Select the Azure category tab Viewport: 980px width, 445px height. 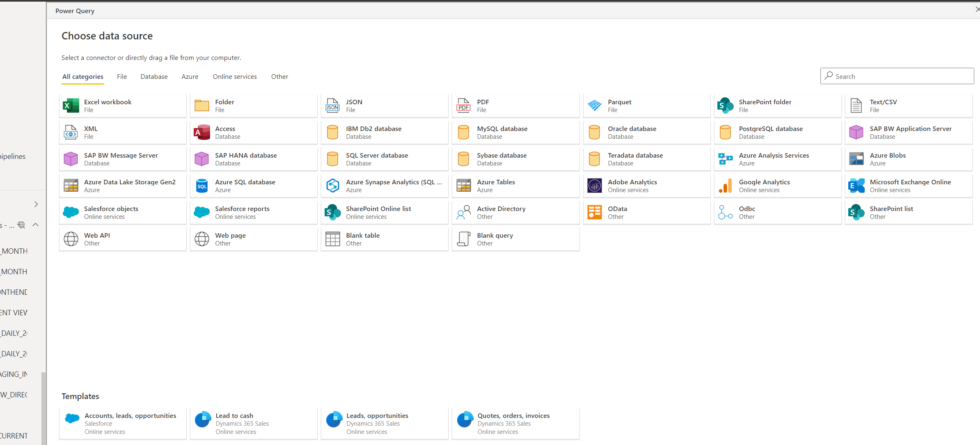click(190, 77)
